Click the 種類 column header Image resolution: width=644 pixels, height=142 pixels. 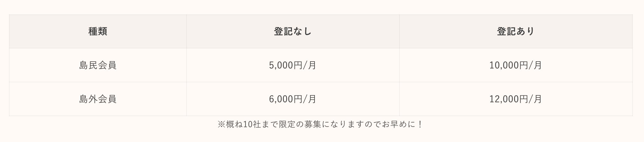[x=98, y=31]
